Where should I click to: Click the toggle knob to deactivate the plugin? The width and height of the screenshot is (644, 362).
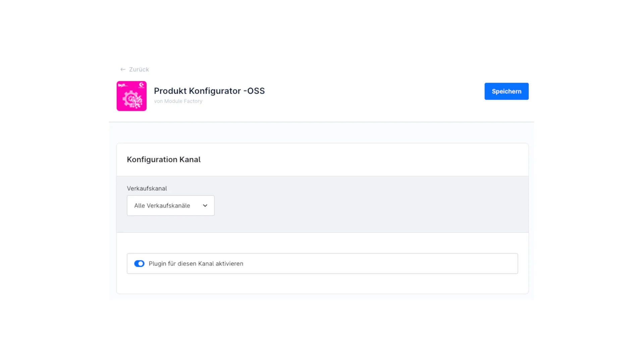coord(141,263)
